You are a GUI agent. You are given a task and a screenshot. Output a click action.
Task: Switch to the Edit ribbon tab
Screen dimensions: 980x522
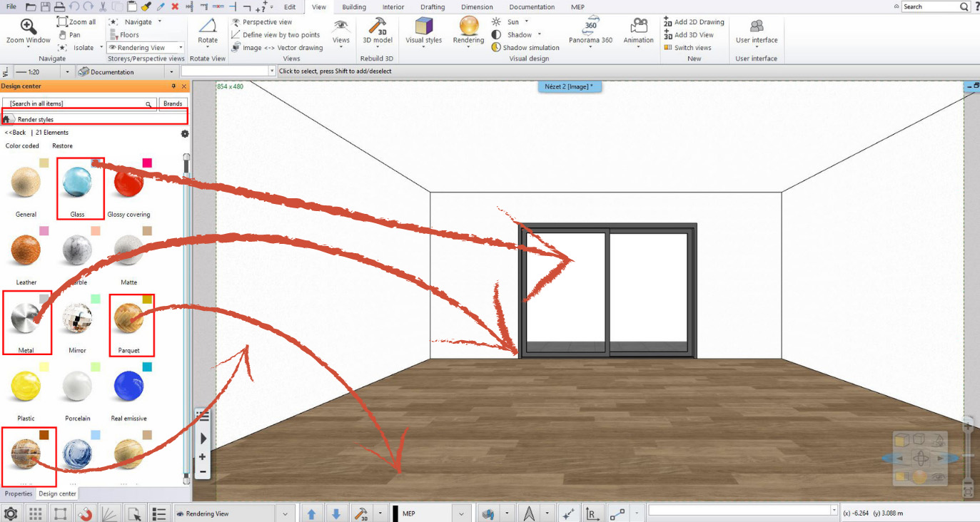(290, 7)
